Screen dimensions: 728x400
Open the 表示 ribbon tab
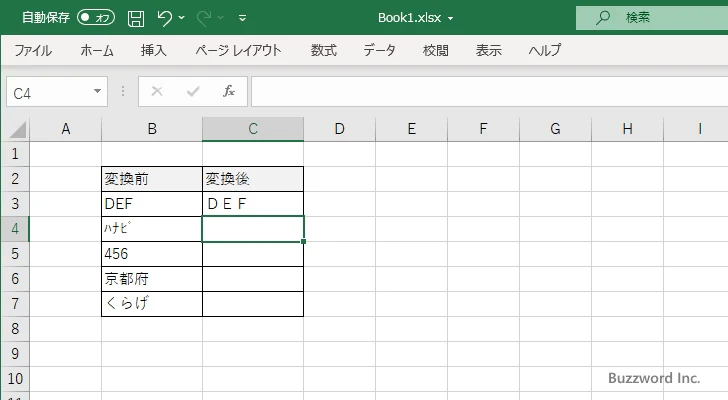pyautogui.click(x=488, y=50)
